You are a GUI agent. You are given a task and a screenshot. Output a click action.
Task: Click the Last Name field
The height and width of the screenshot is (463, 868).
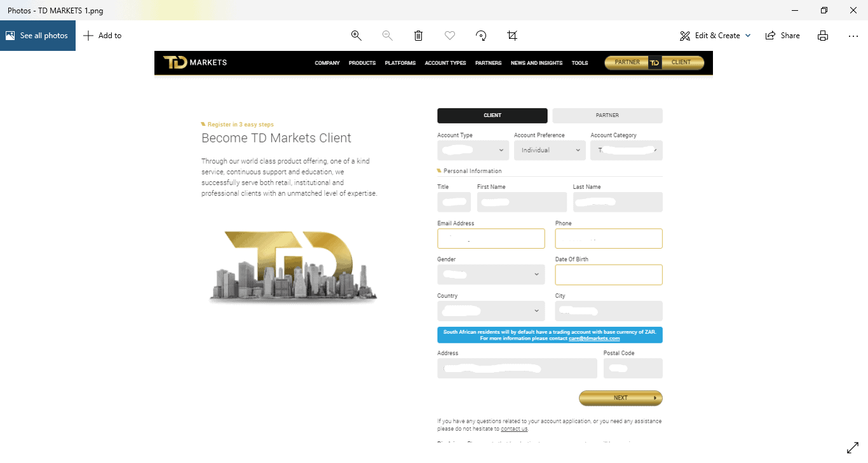pyautogui.click(x=618, y=202)
